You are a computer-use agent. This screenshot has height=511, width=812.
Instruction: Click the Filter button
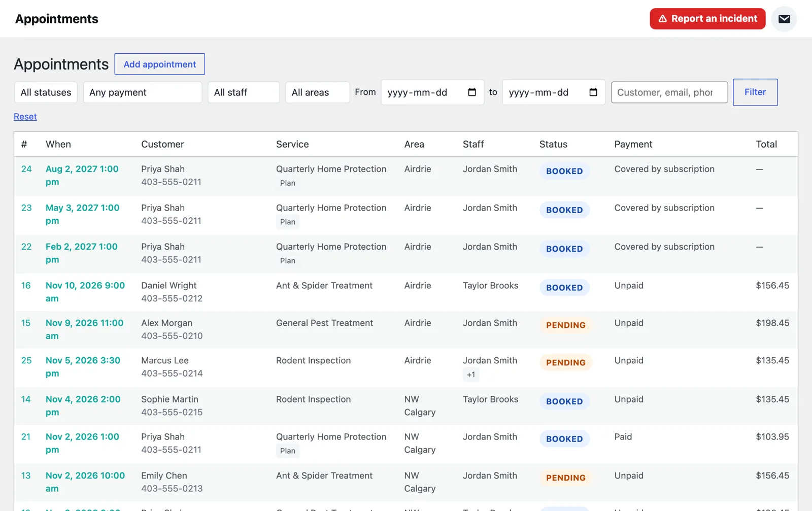755,92
